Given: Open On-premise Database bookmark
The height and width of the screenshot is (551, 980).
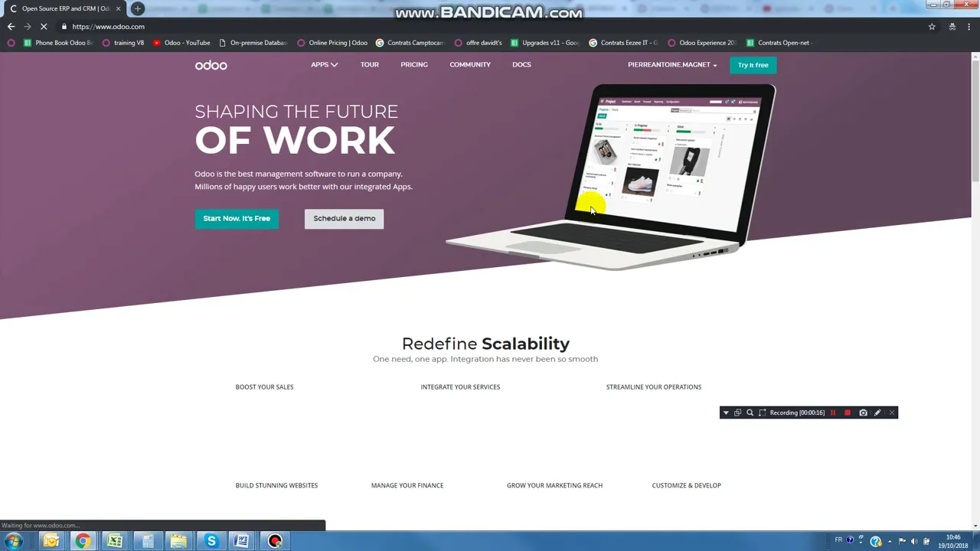Looking at the screenshot, I should (x=253, y=43).
